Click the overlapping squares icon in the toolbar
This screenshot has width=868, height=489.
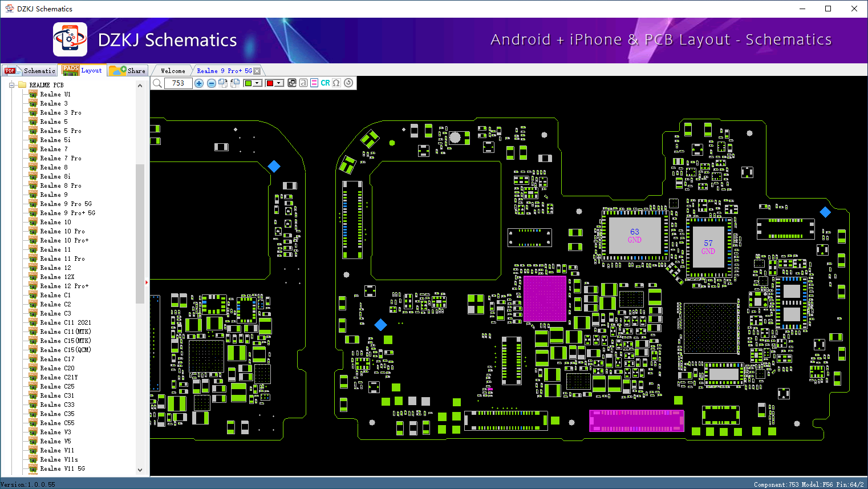[292, 83]
